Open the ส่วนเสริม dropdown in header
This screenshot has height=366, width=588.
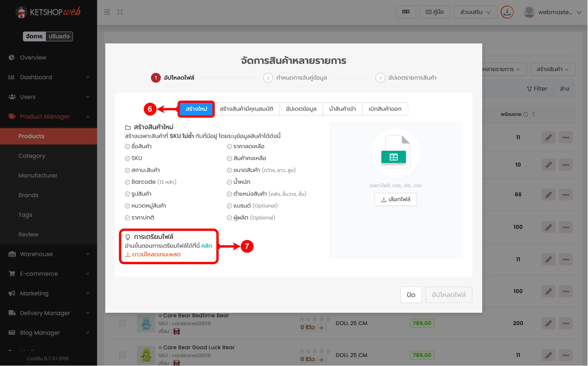coord(475,12)
